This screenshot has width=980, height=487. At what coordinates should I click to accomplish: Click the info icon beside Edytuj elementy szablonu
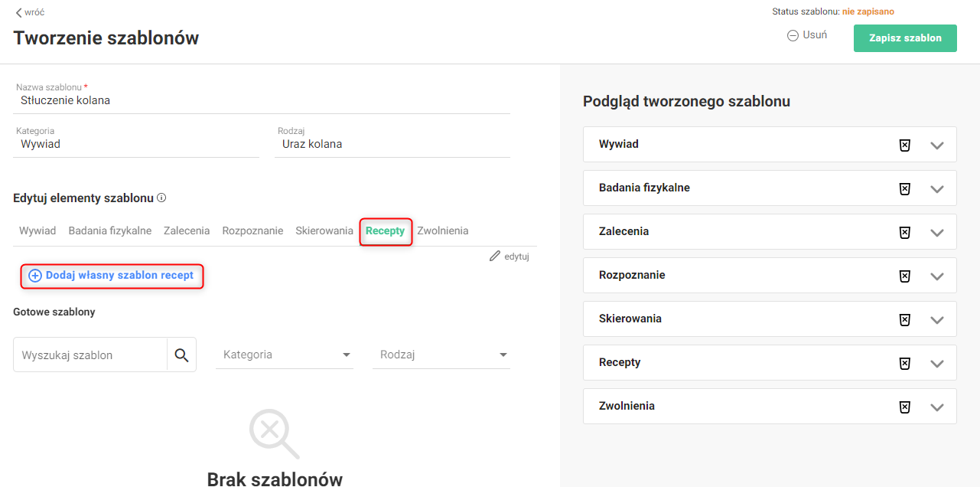[161, 198]
